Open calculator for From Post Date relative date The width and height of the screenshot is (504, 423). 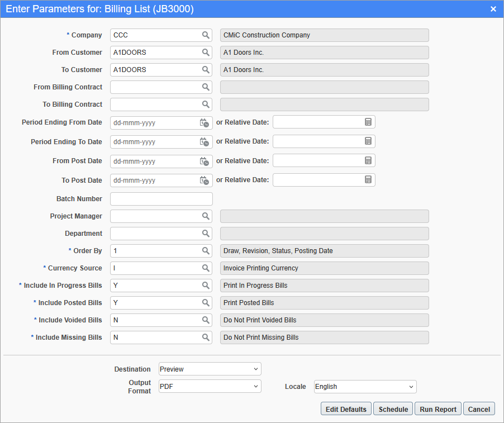tap(368, 160)
